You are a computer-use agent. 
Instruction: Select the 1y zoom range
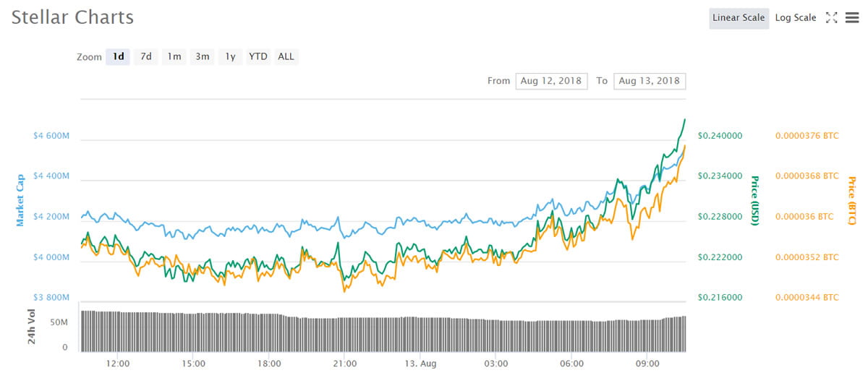230,56
